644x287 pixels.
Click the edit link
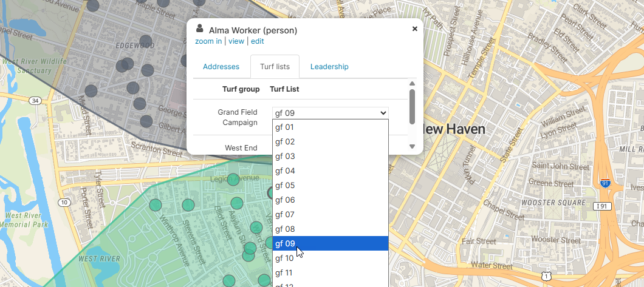(x=258, y=41)
